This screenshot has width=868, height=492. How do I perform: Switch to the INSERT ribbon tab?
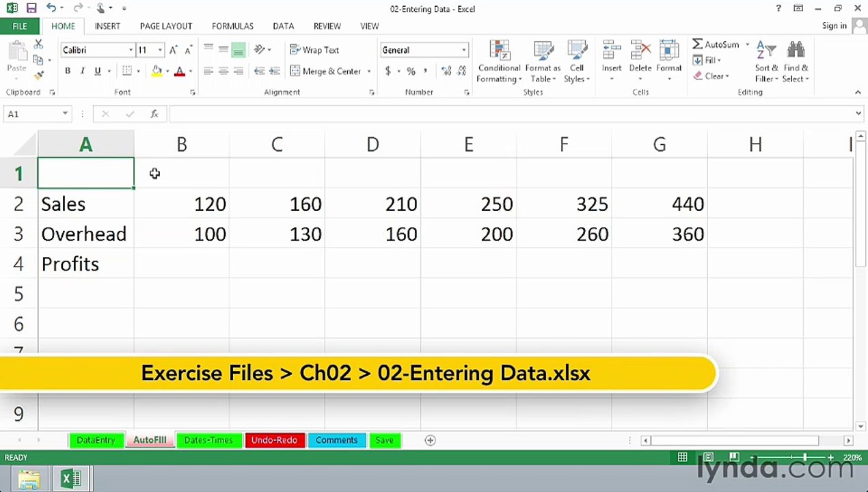(x=107, y=26)
